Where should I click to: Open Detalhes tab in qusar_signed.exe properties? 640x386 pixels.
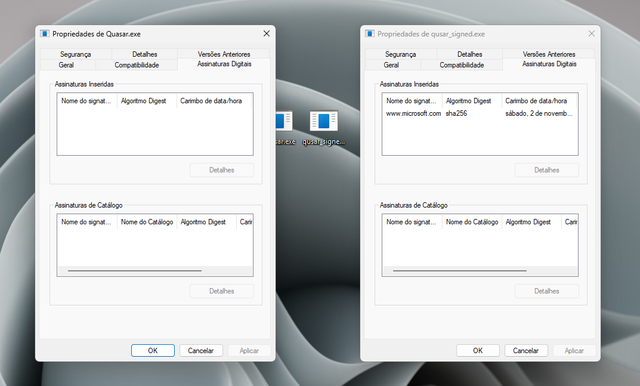469,54
